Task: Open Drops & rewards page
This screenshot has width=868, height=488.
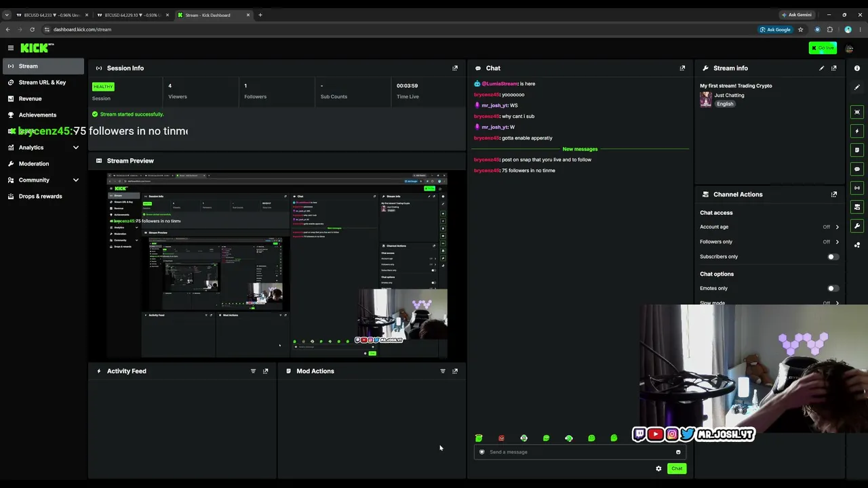Action: click(x=43, y=196)
